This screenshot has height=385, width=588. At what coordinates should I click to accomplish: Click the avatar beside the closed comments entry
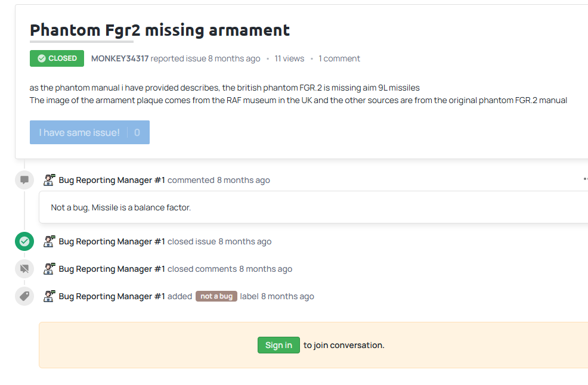click(49, 269)
